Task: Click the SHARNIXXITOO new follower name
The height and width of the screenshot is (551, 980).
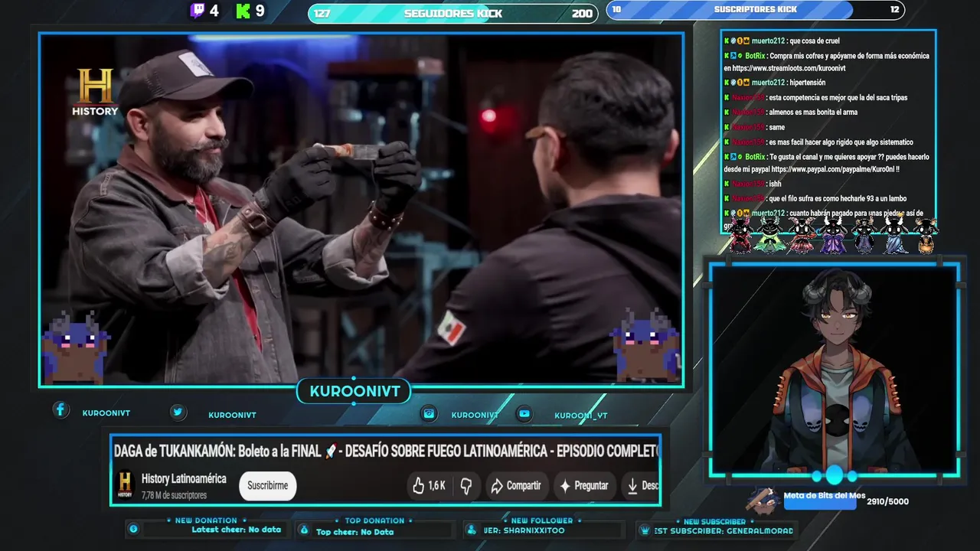Action: pyautogui.click(x=534, y=530)
